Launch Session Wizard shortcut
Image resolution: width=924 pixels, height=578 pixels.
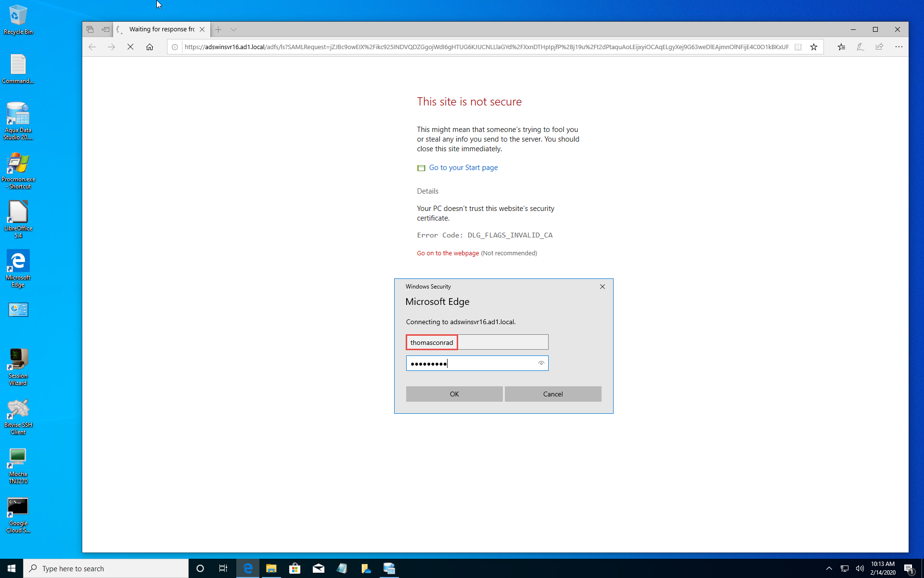[x=18, y=367]
